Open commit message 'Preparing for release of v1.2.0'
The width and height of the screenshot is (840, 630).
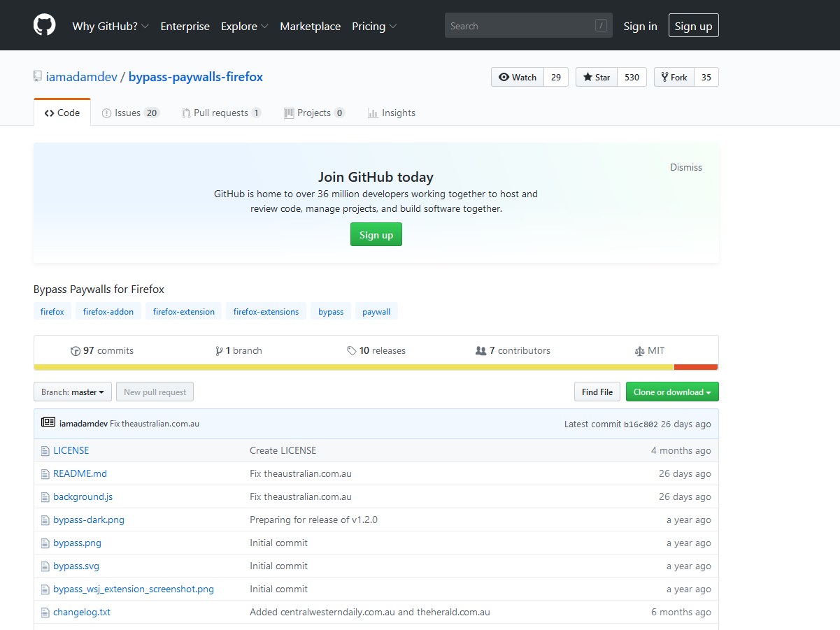(313, 520)
